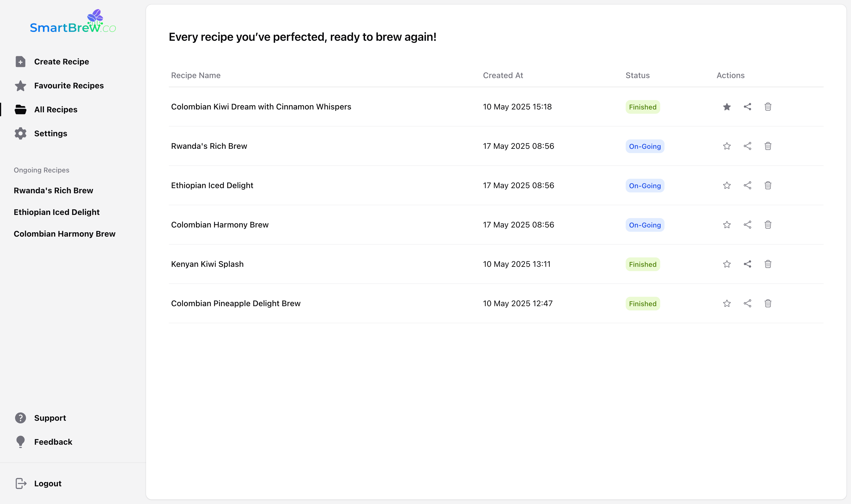Star the Rwanda's Rich Brew recipe

tap(727, 146)
